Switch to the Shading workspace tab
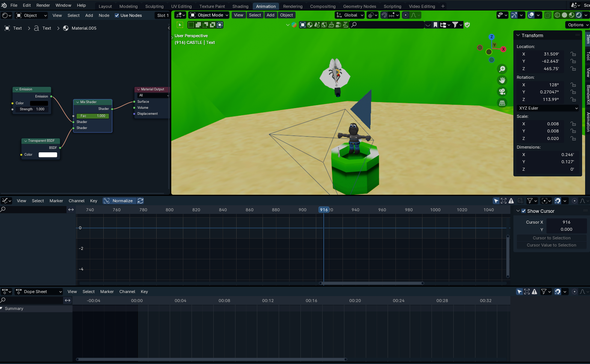The height and width of the screenshot is (364, 590). (x=240, y=6)
